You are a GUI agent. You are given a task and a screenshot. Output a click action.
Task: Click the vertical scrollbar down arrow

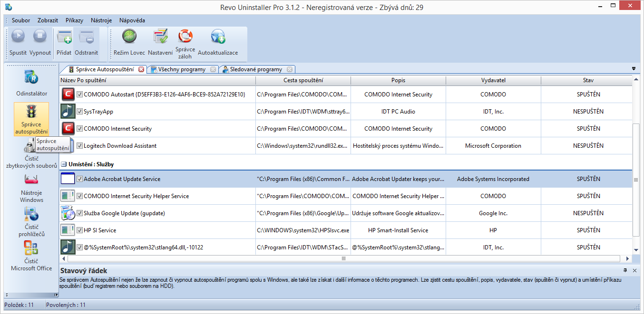click(636, 250)
